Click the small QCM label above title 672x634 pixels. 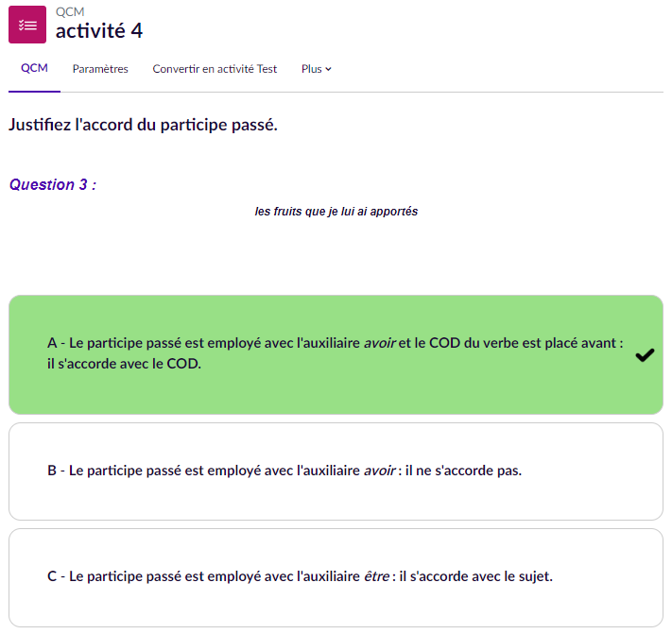point(69,10)
